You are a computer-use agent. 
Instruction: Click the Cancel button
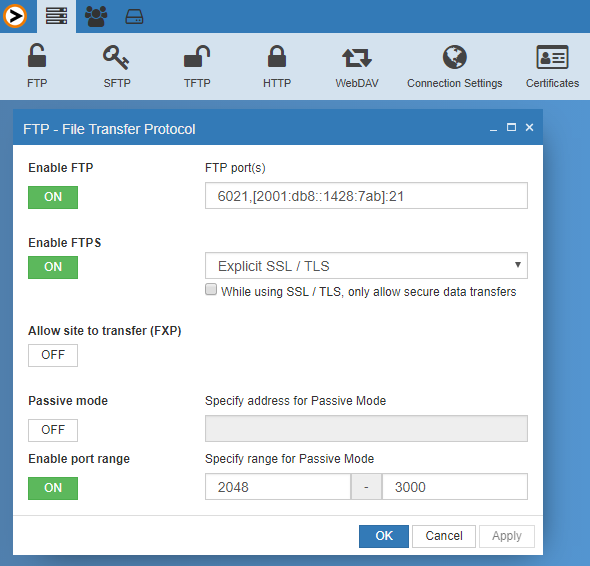(x=444, y=536)
